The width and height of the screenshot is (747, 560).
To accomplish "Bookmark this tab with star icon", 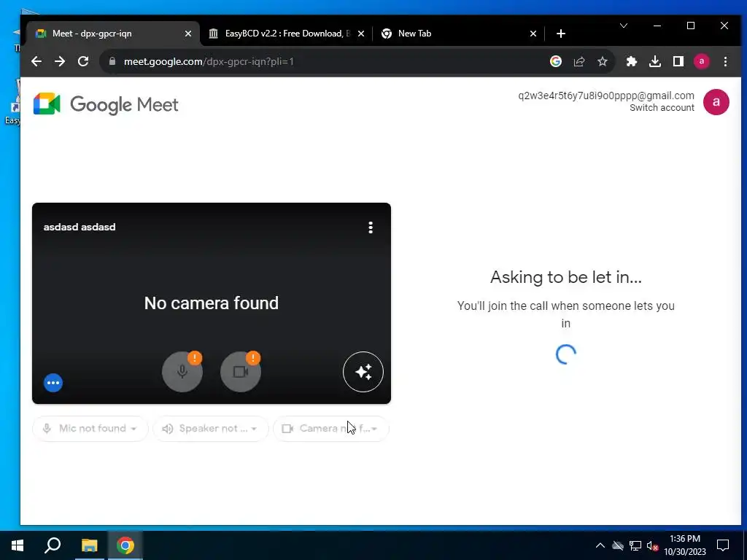I will point(603,61).
